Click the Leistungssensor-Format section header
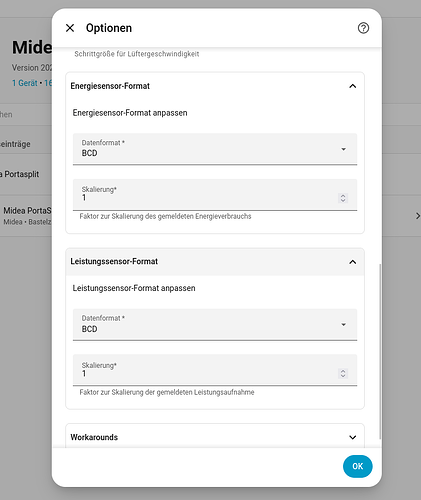This screenshot has width=421, height=500. (215, 262)
